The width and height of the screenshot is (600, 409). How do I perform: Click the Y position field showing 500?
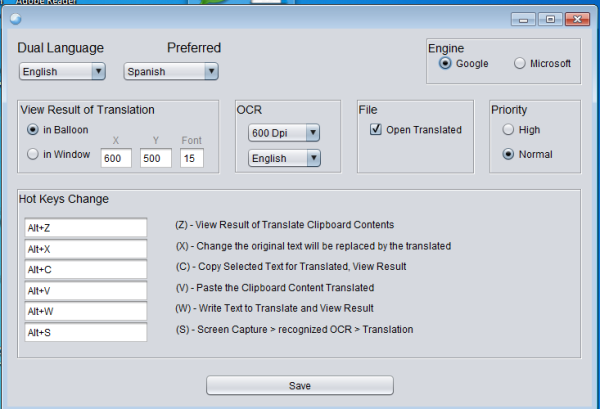(155, 158)
